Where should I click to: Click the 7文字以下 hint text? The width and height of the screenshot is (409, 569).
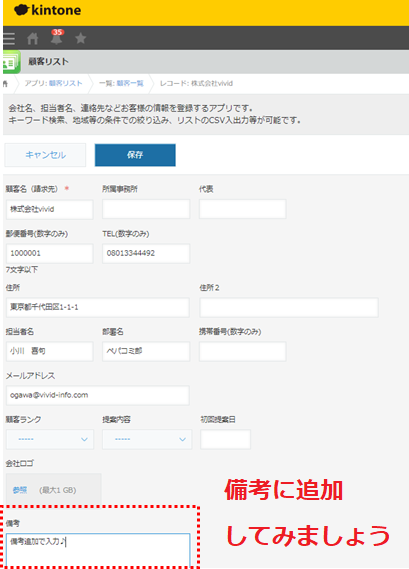tap(22, 270)
